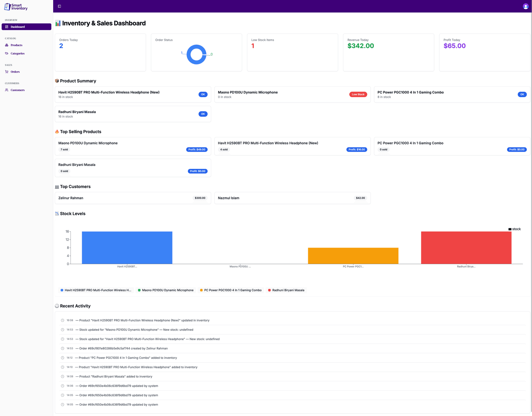Click the Categories tag icon in sidebar
This screenshot has height=416, width=532.
(7, 54)
